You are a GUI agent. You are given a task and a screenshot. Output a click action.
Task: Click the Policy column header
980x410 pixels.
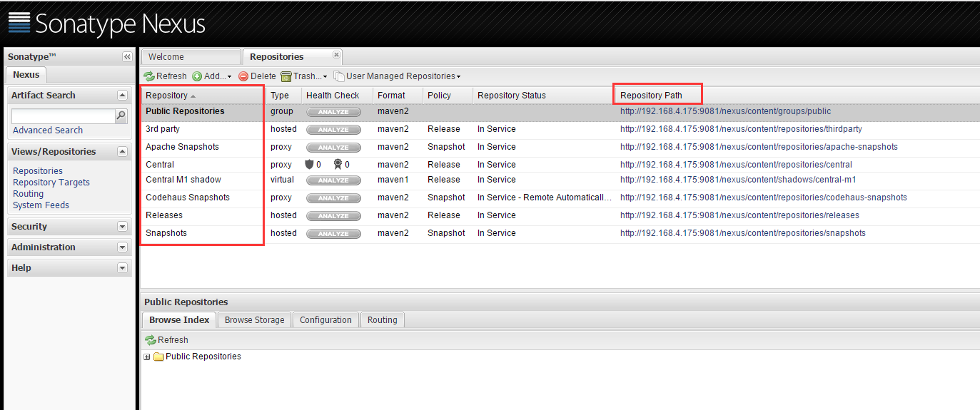[448, 96]
